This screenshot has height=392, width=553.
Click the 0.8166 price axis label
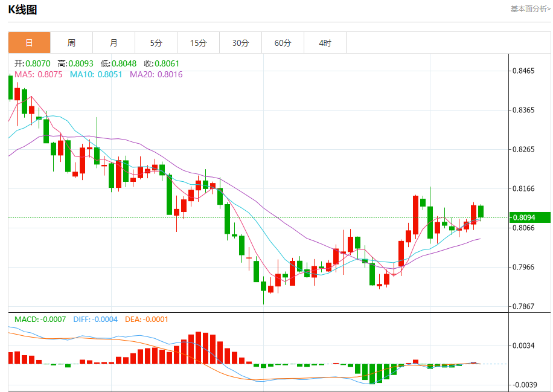tap(523, 189)
